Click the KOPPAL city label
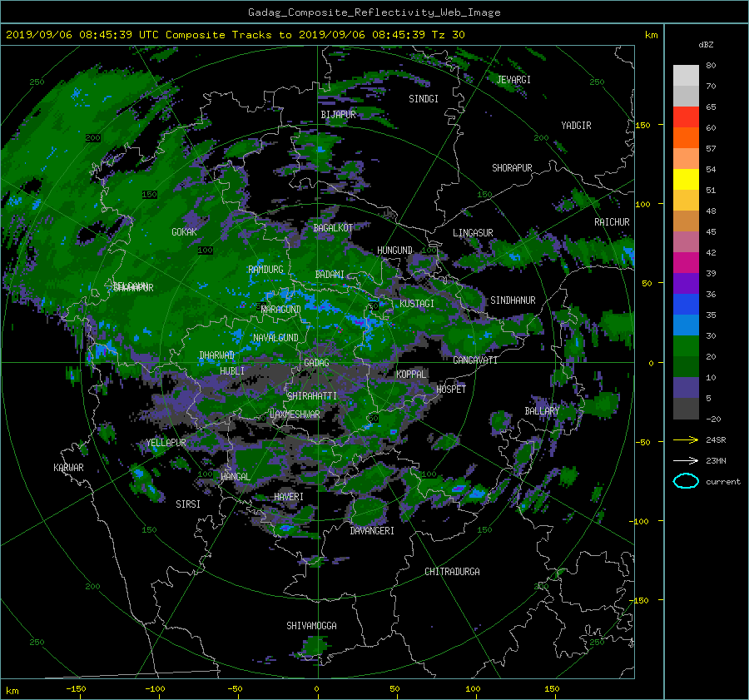Image resolution: width=749 pixels, height=700 pixels. (411, 375)
